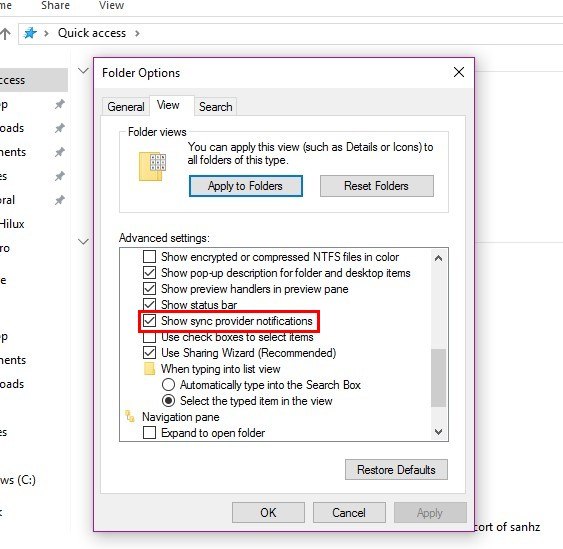The height and width of the screenshot is (549, 563).
Task: Switch to the General tab
Action: click(x=126, y=107)
